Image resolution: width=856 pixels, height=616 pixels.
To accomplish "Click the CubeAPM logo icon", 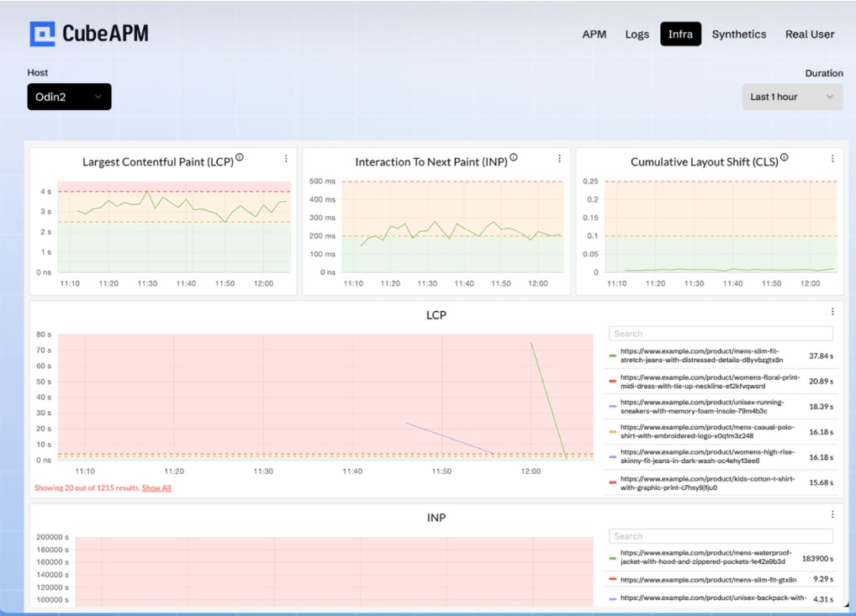I will coord(41,34).
